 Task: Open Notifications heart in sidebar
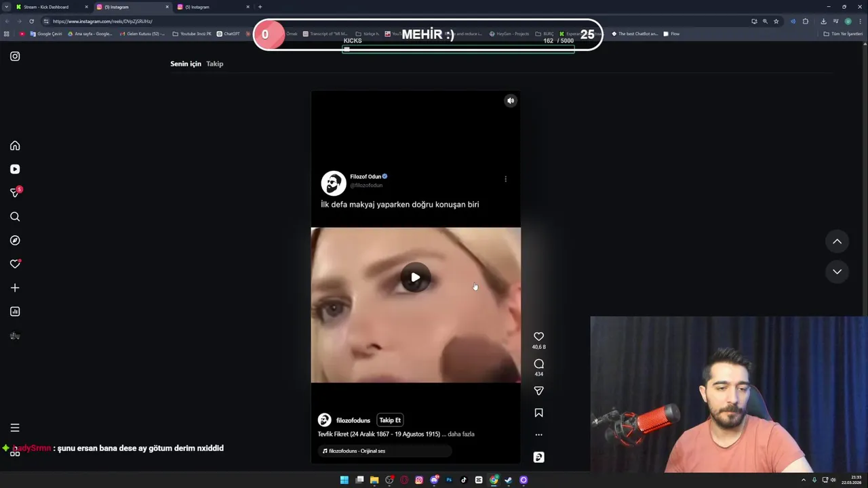[x=15, y=264]
